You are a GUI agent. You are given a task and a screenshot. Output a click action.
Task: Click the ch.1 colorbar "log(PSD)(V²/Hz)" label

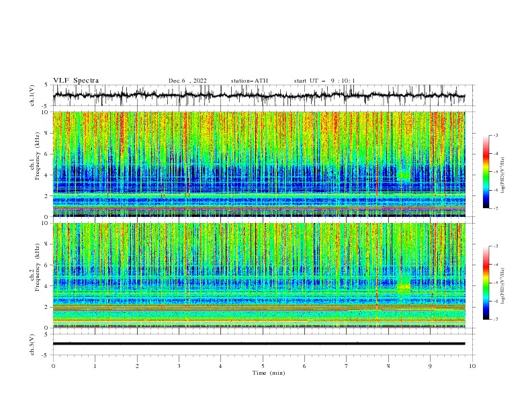point(502,175)
